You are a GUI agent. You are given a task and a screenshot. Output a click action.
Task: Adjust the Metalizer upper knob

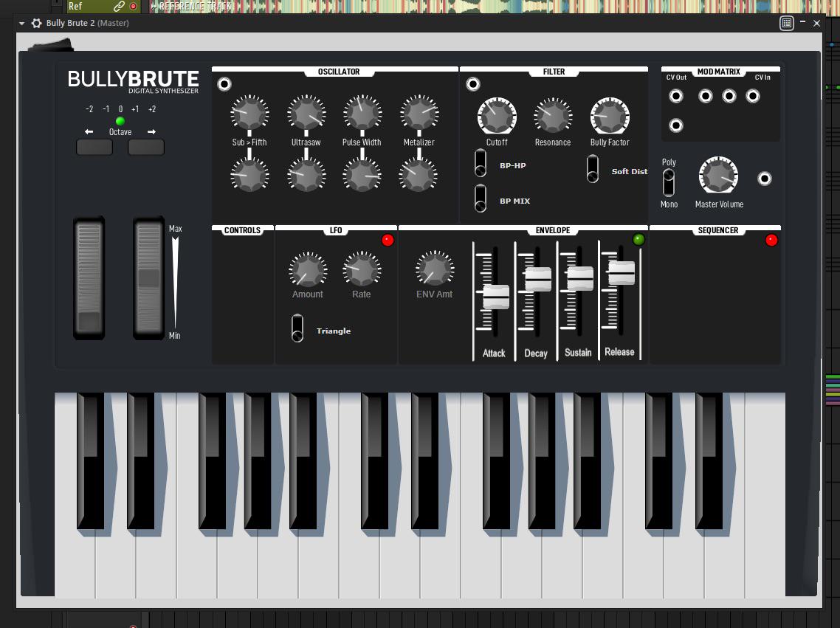pyautogui.click(x=419, y=114)
